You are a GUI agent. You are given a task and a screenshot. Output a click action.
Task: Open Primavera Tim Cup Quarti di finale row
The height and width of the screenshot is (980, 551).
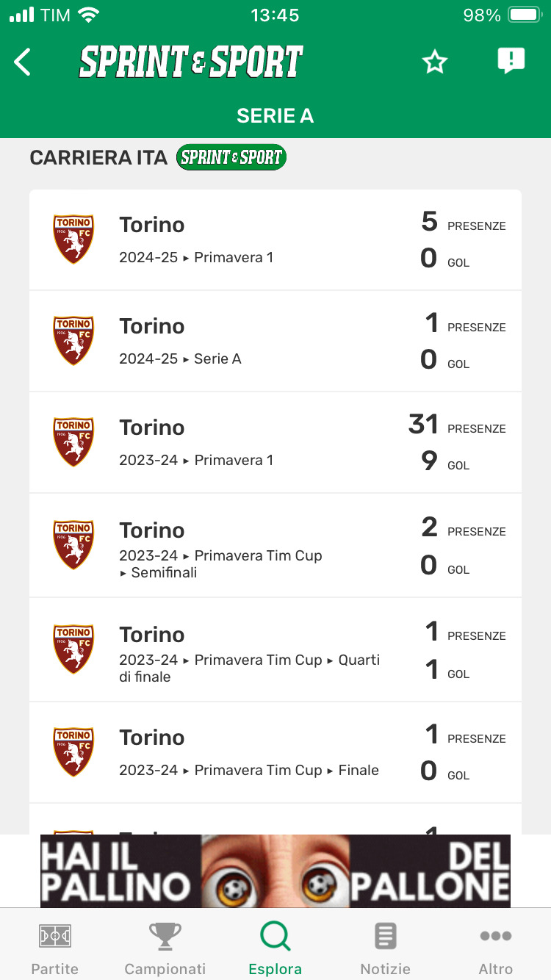pos(275,650)
